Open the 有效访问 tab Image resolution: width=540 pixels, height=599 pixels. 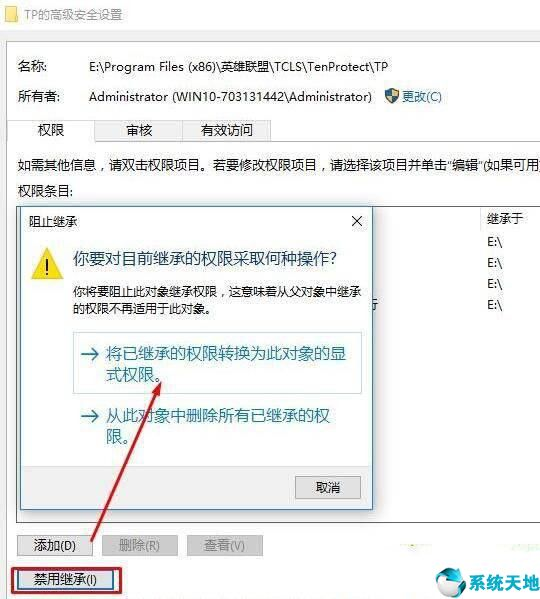coord(226,131)
